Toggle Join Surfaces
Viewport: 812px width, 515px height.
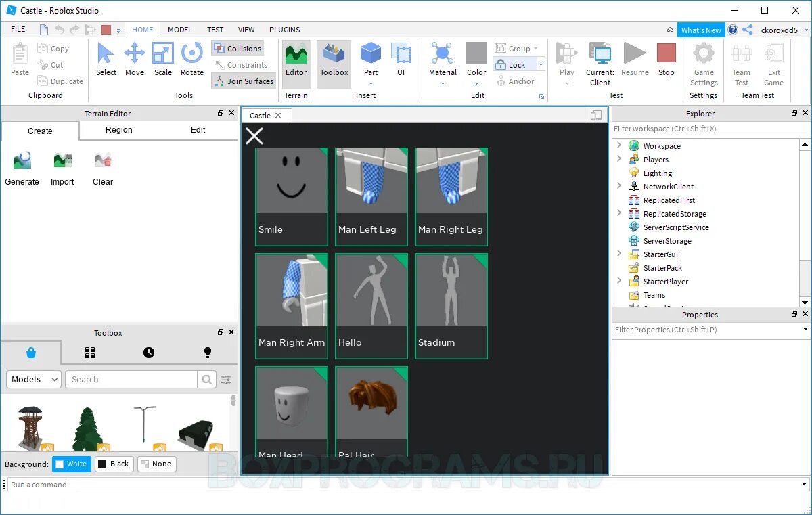244,81
